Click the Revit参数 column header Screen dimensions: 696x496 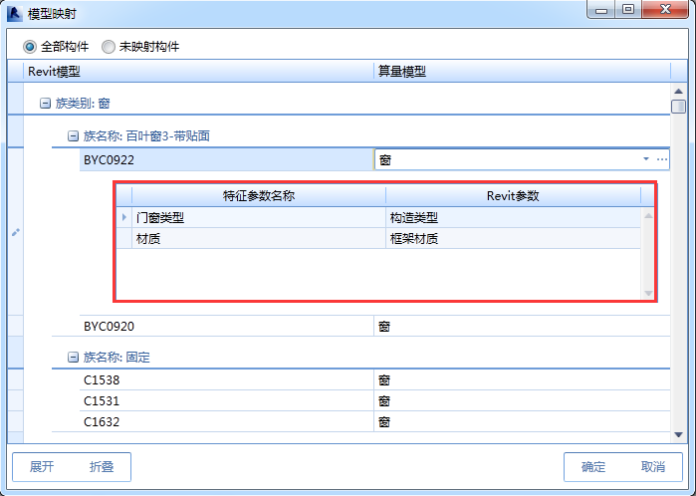coord(513,196)
